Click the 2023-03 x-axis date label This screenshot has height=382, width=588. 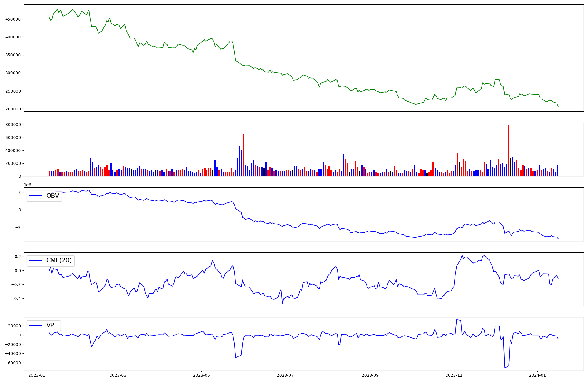click(118, 375)
